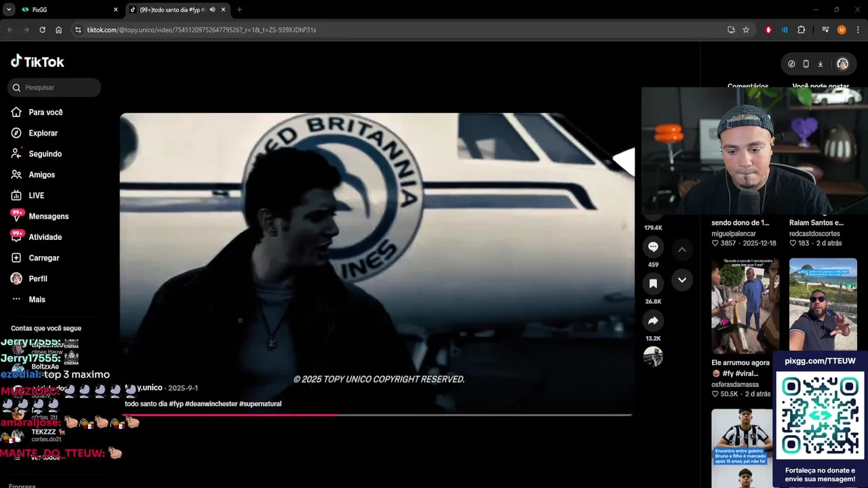Screen dimensions: 868x488
Task: Close the PixGG browser tab
Action: coord(115,9)
